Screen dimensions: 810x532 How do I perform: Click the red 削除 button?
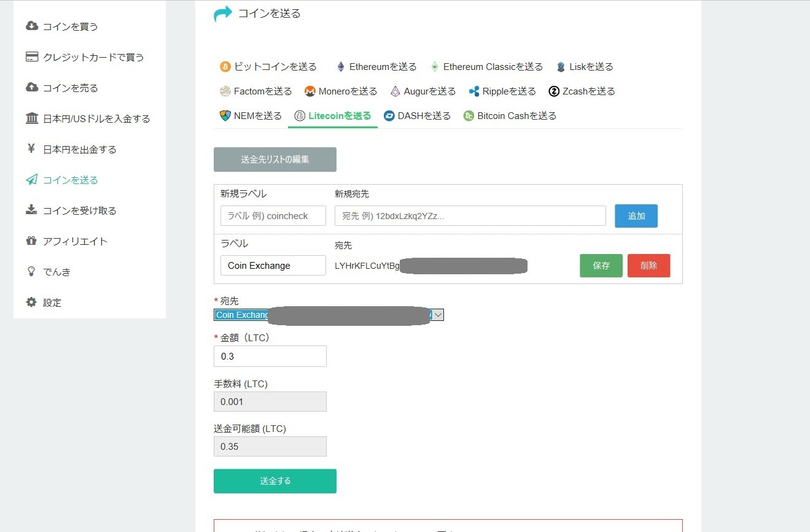pyautogui.click(x=649, y=266)
